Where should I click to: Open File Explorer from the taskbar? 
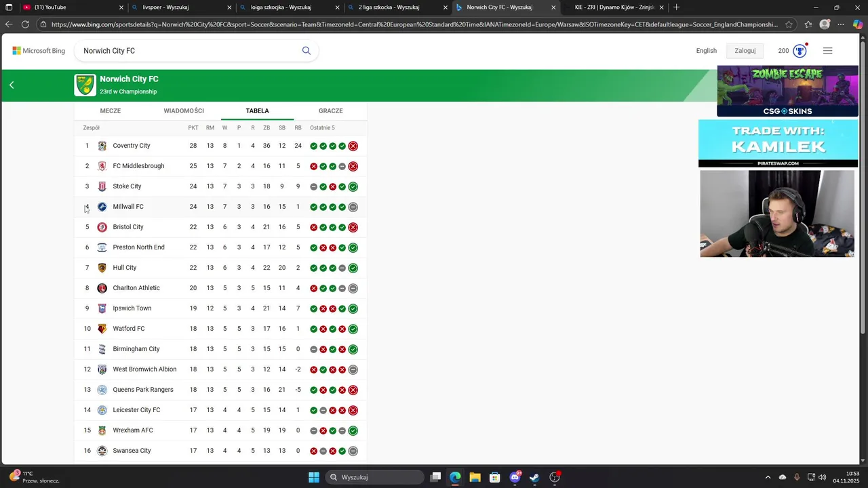(x=475, y=477)
